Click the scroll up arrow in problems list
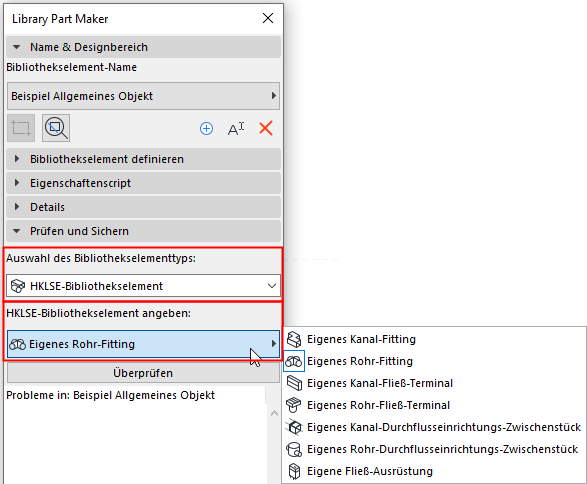The width and height of the screenshot is (587, 484). coord(274,413)
